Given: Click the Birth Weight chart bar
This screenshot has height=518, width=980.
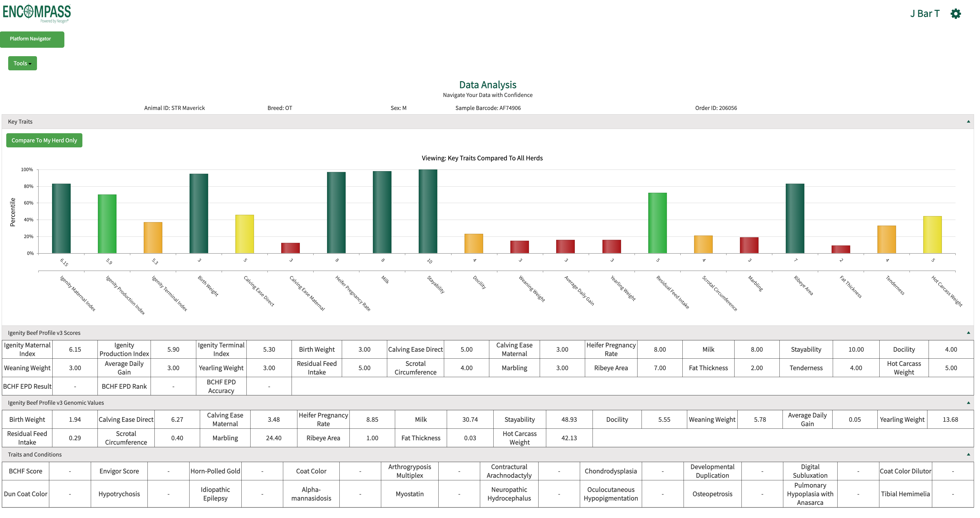Looking at the screenshot, I should tap(199, 214).
